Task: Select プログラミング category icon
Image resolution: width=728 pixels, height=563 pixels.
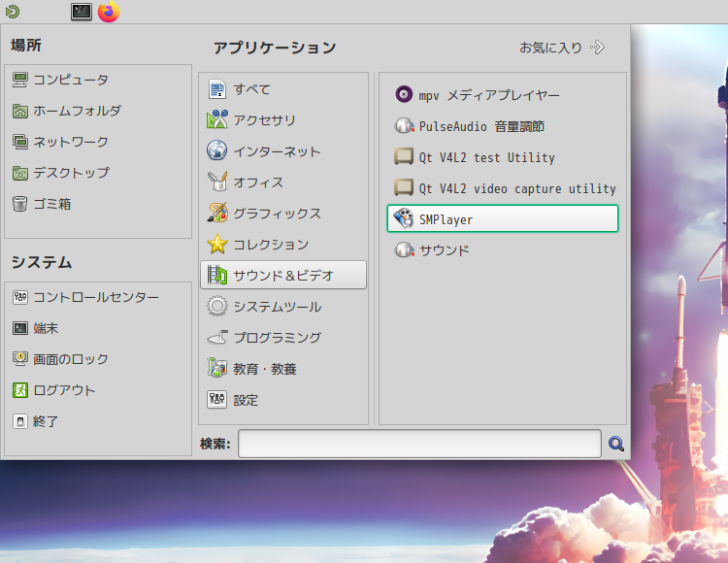Action: pyautogui.click(x=216, y=338)
